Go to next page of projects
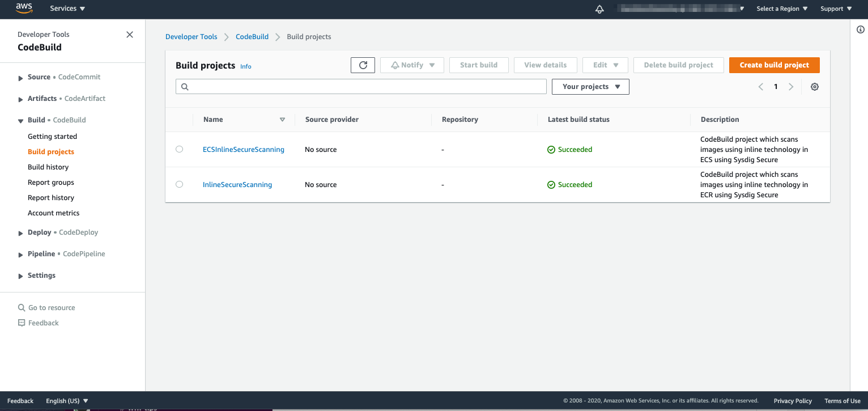868x411 pixels. [791, 87]
